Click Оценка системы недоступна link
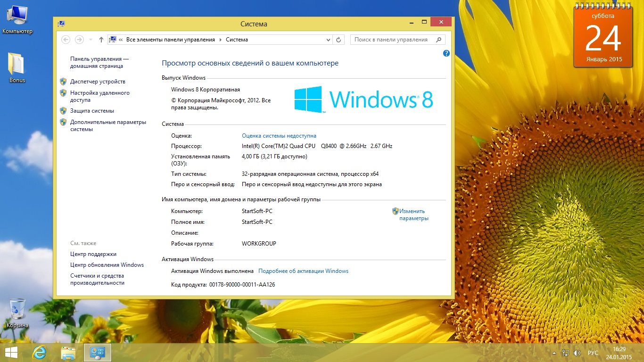Viewport: 644px width, 362px height. pyautogui.click(x=279, y=136)
